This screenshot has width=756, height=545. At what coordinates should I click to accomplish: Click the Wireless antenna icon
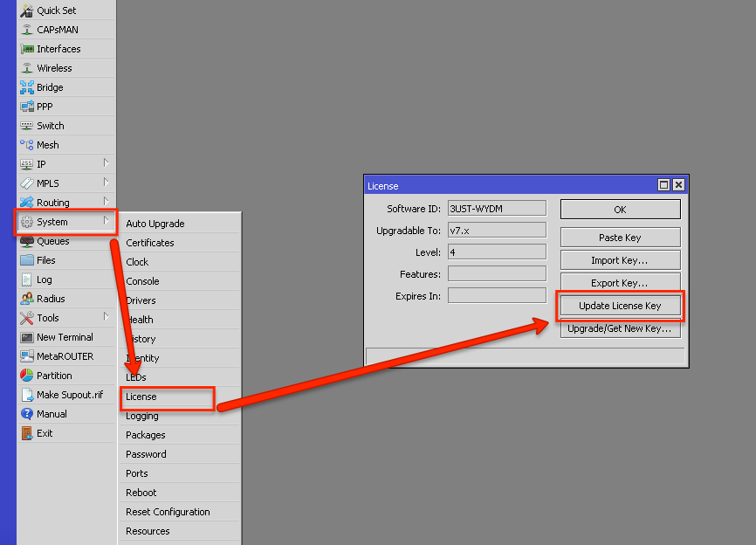coord(27,68)
